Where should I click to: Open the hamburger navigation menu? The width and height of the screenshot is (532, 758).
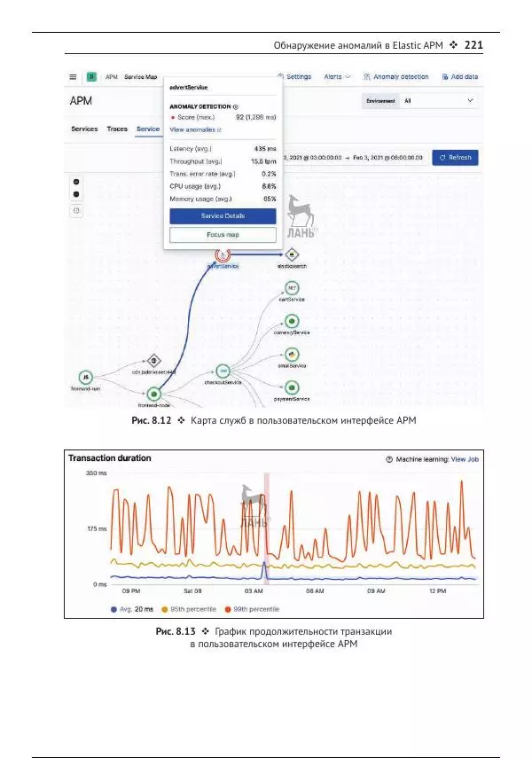pos(74,77)
